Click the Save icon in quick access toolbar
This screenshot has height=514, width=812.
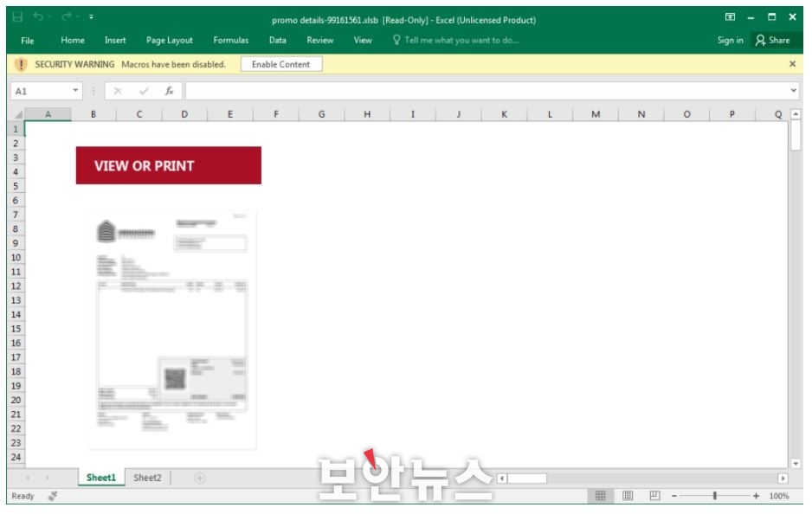(x=17, y=16)
